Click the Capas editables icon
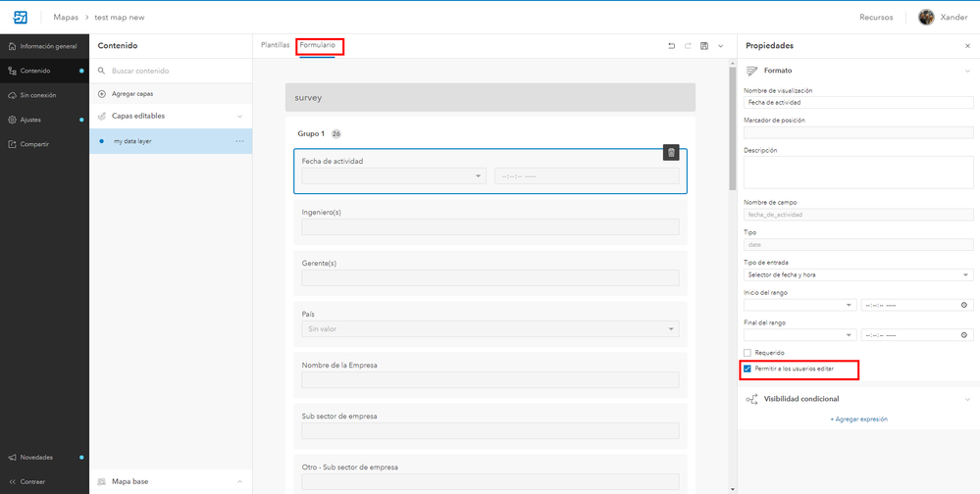This screenshot has width=980, height=494. [x=102, y=117]
